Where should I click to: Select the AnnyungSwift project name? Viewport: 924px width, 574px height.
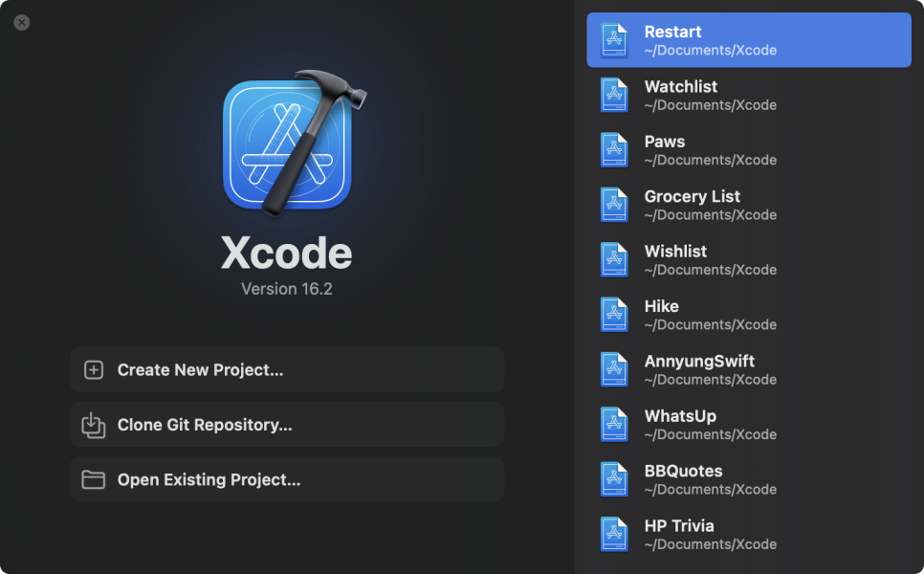pos(699,361)
